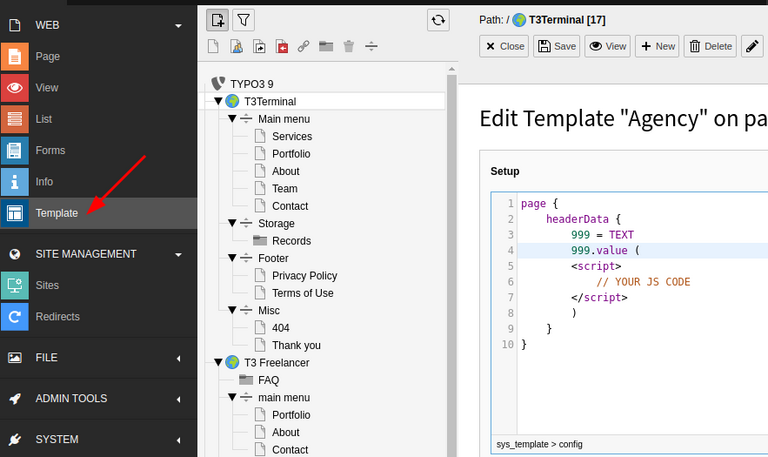This screenshot has height=457, width=768.
Task: Collapse the Main menu tree node
Action: (232, 119)
